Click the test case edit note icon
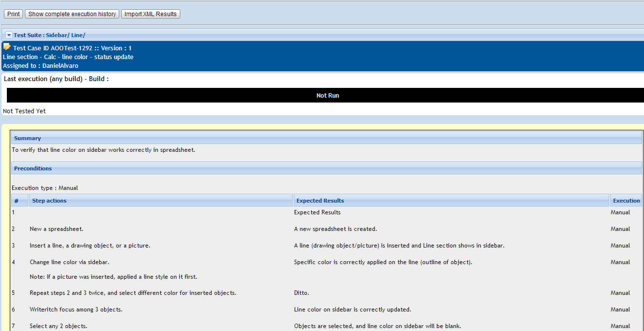Image resolution: width=644 pixels, height=331 pixels. click(7, 47)
